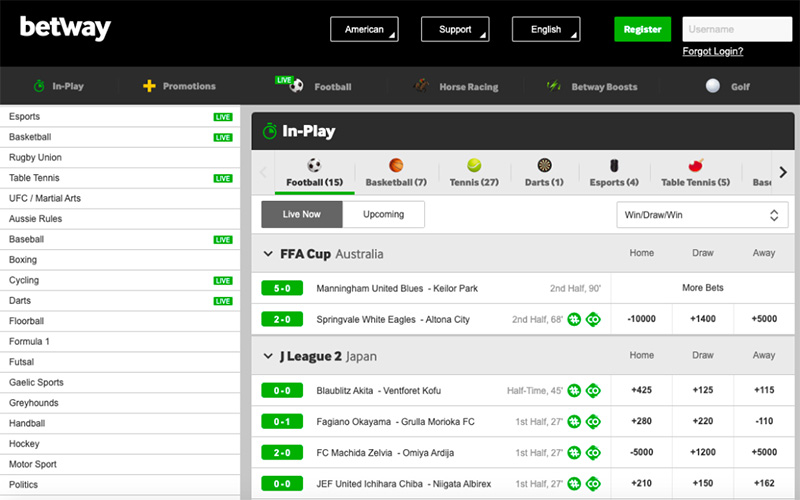Open Esports in the sidebar
The image size is (800, 500).
click(120, 116)
